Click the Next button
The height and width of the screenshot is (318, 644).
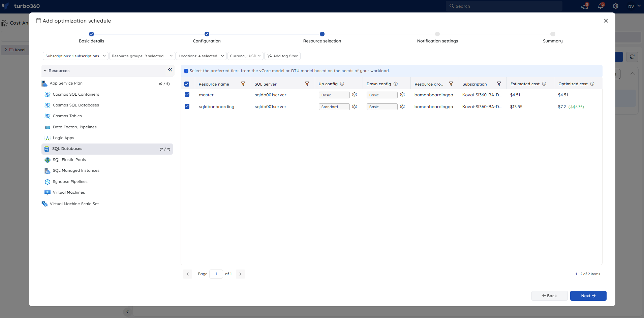(588, 296)
